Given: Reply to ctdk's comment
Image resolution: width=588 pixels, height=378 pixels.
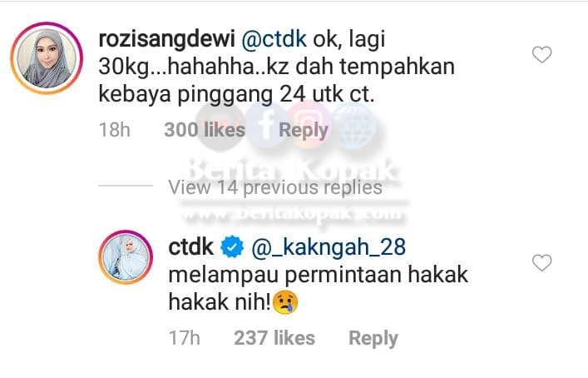Looking at the screenshot, I should pyautogui.click(x=373, y=339).
